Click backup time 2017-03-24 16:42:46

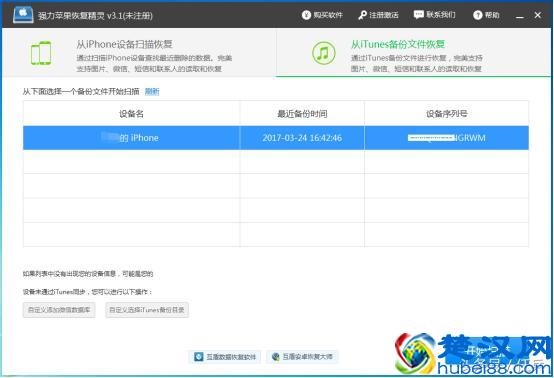click(x=302, y=138)
